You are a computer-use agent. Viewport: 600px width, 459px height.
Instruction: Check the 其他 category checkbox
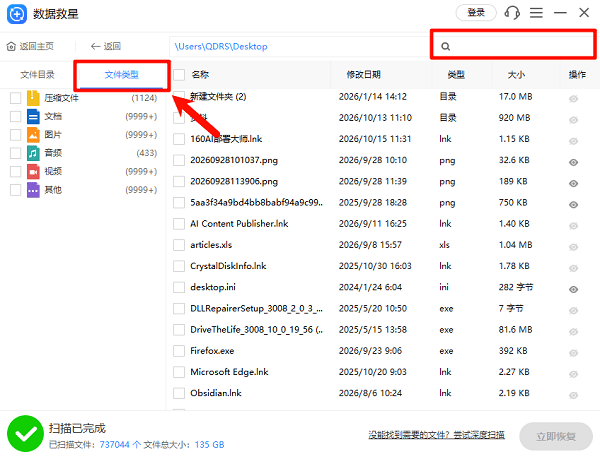coord(15,190)
